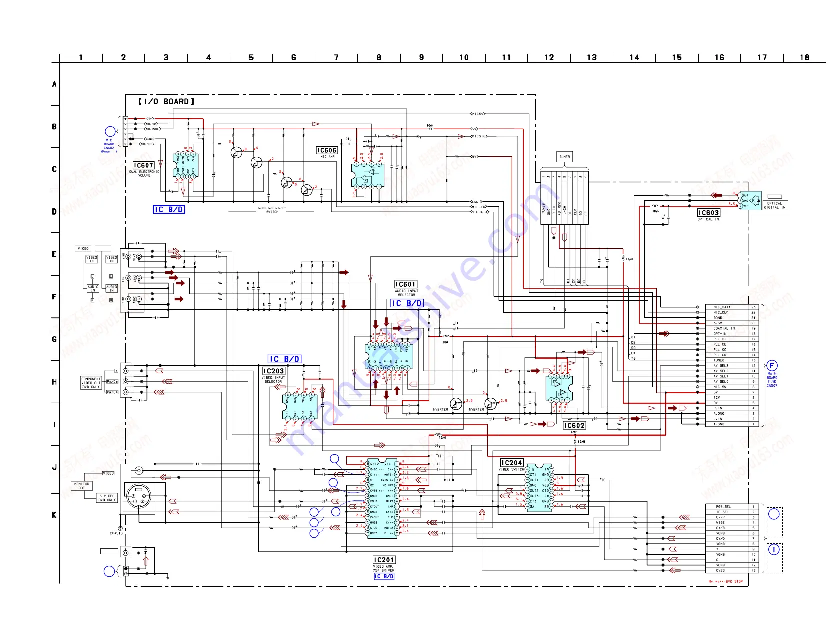840x632 pixels.
Task: Click the R.IN pin row
Action: point(732,408)
